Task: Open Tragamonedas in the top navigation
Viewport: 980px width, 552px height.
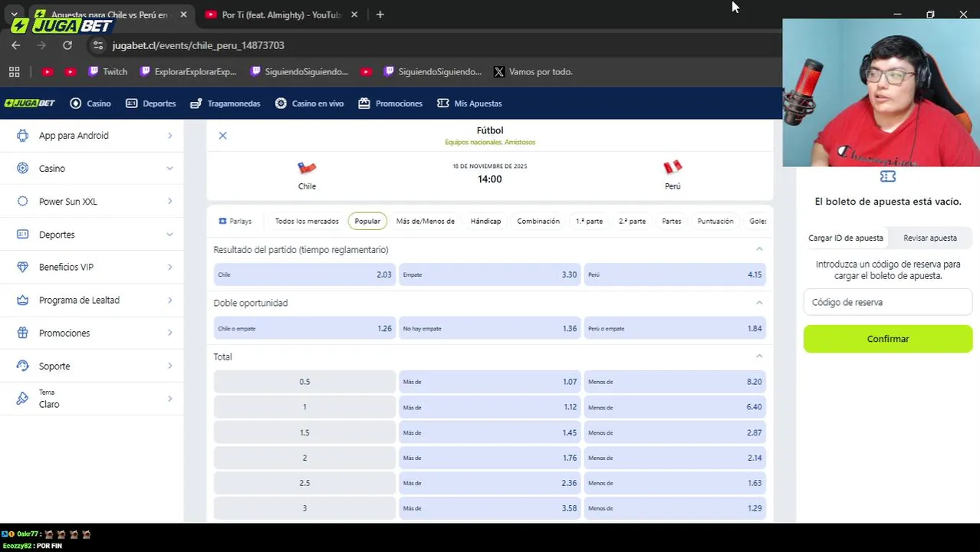Action: [225, 103]
